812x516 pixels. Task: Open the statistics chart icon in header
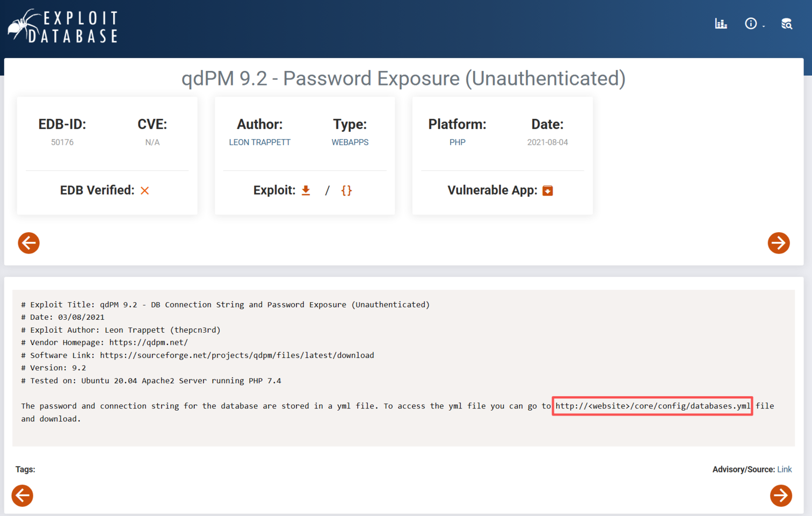point(721,24)
